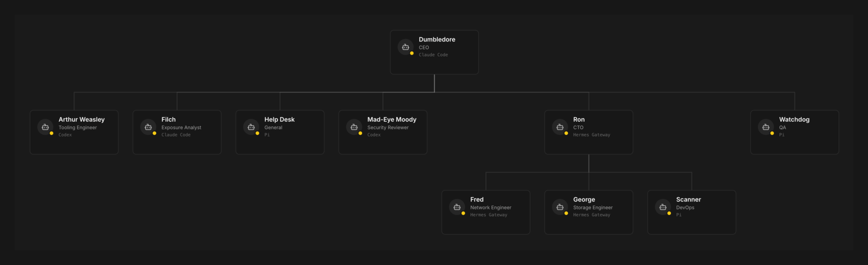Click Watchdog's robot avatar icon

766,127
